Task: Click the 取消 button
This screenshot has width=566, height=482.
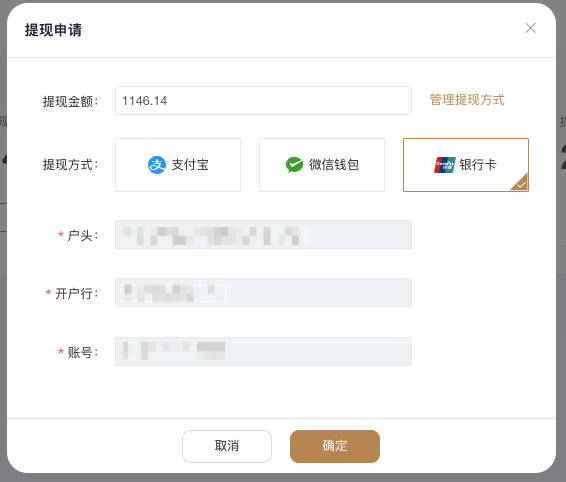Action: click(x=227, y=446)
